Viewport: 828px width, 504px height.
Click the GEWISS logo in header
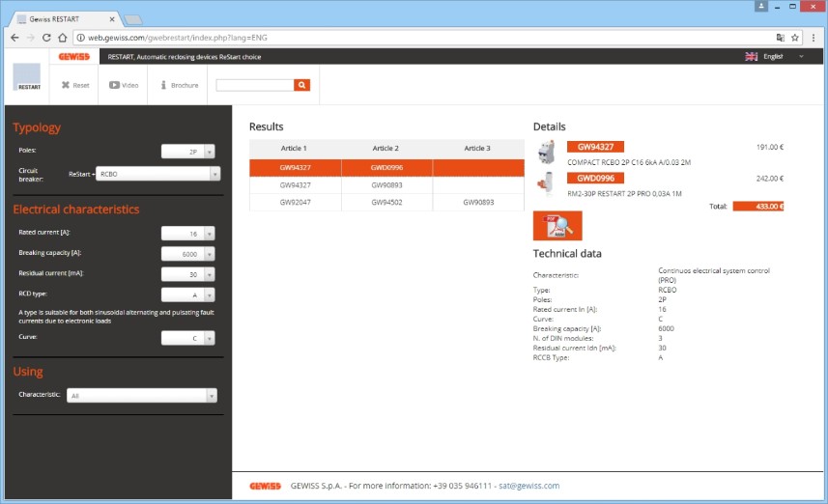point(74,56)
